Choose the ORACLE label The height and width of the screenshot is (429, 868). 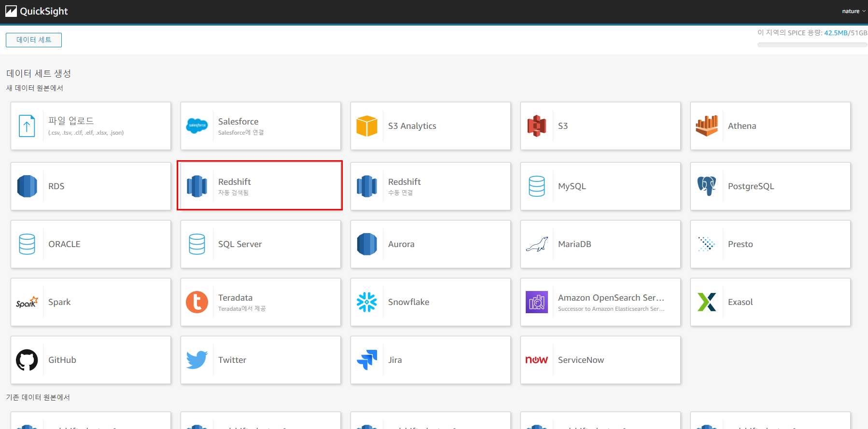pos(65,244)
